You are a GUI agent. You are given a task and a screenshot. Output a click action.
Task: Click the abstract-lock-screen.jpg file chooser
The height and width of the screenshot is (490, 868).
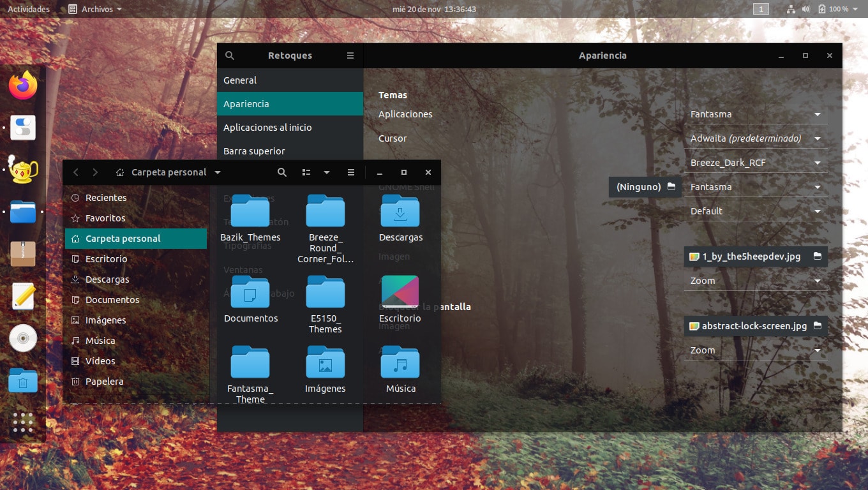point(756,326)
